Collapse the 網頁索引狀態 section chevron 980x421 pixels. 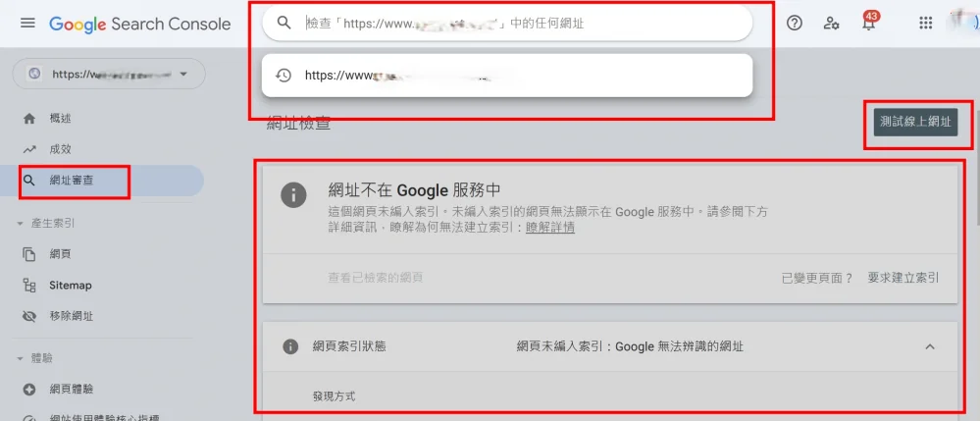(x=930, y=346)
